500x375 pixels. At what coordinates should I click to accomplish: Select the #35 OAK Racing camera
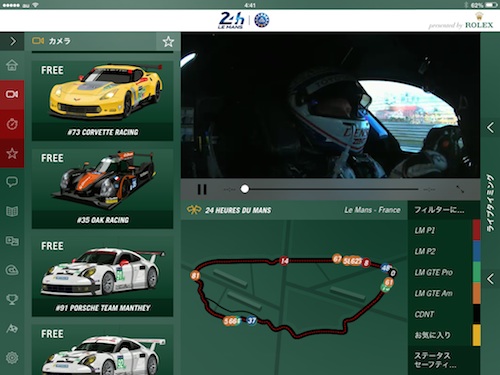click(x=103, y=189)
